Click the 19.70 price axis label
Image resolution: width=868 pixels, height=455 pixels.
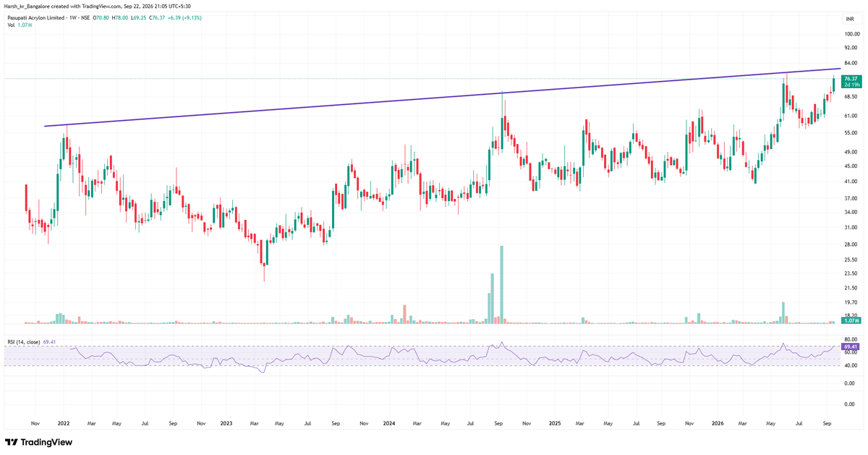[x=851, y=302]
